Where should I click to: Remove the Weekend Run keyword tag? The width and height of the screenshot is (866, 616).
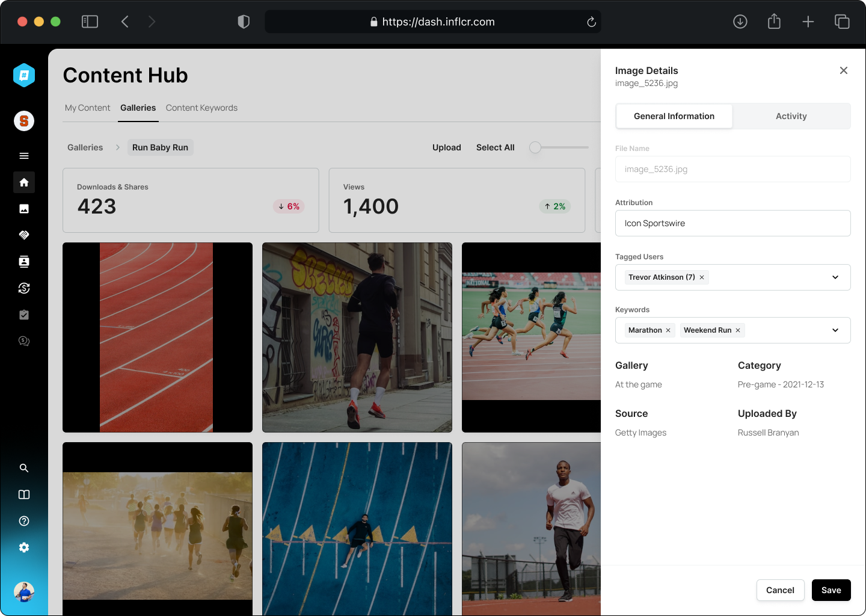pos(738,330)
